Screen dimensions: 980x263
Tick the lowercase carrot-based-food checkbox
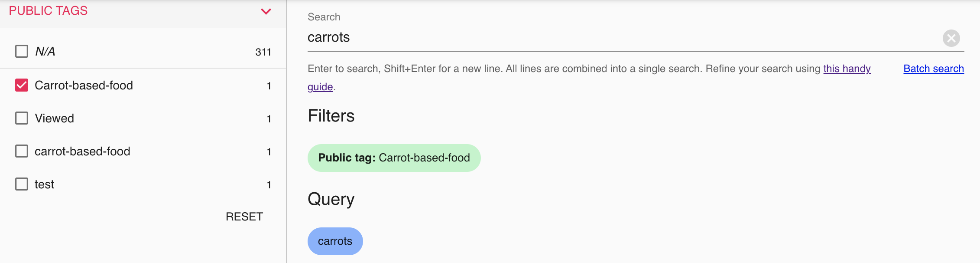click(x=22, y=151)
